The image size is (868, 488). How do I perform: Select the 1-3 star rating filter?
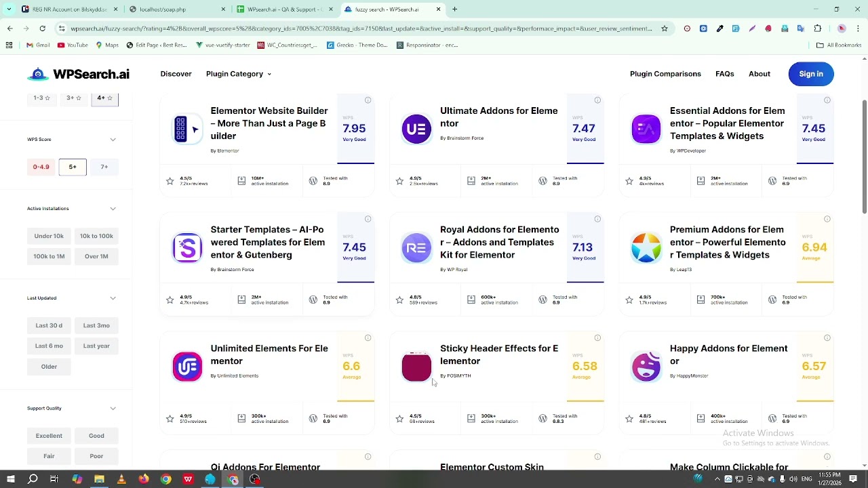coord(42,98)
